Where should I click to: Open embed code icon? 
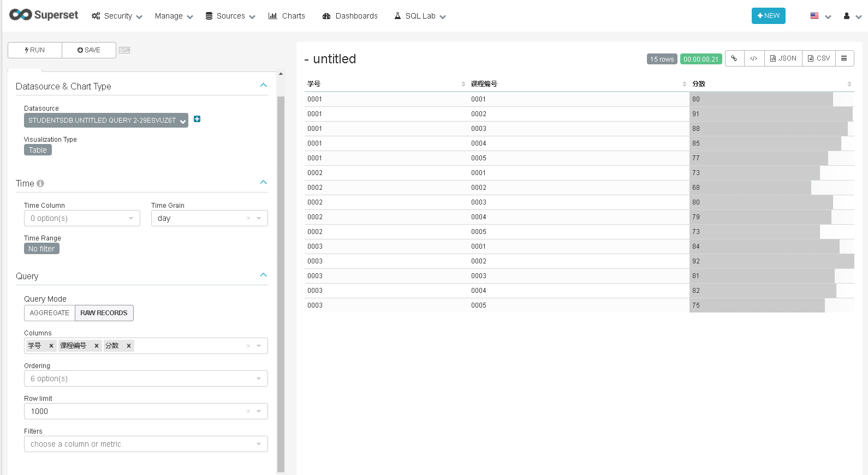(754, 58)
